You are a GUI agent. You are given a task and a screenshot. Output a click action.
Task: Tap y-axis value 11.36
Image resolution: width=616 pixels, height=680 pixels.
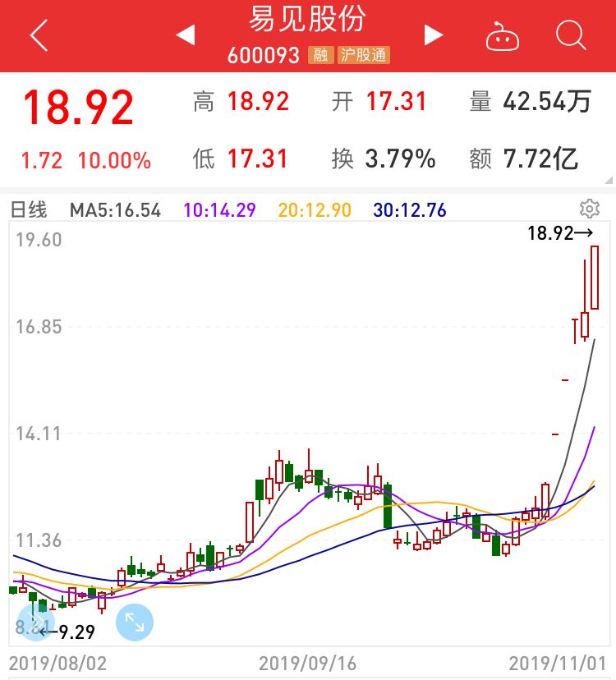[x=39, y=540]
